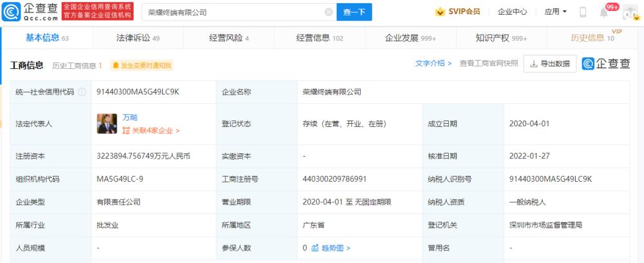Viewport: 644px width, 263px height.
Task: Click the 导出数据 button
Action: click(550, 64)
